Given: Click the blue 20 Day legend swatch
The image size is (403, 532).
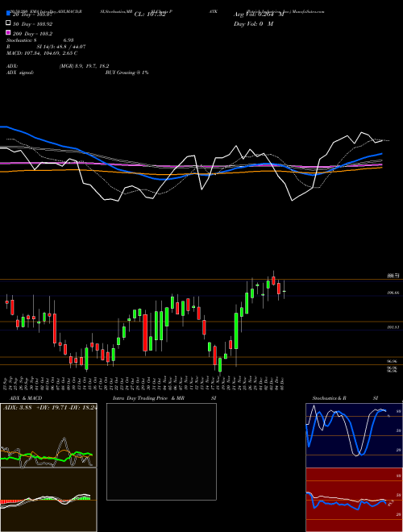Looking at the screenshot, I should point(8,14).
